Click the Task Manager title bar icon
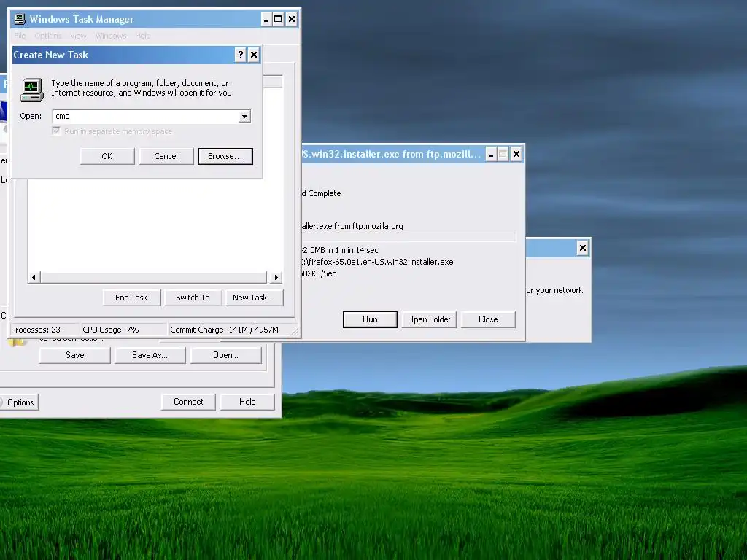Image resolution: width=747 pixels, height=560 pixels. (20, 19)
